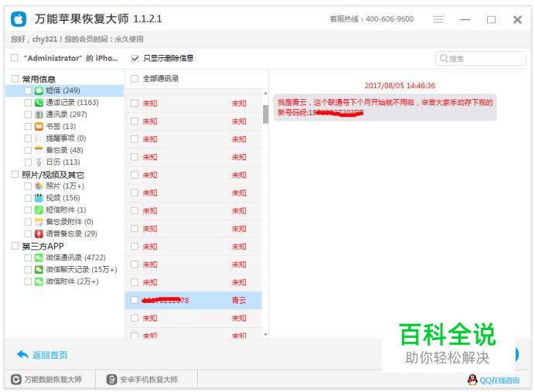This screenshot has height=392, width=535.
Task: Select 语音备忘录 (29) in the sidebar
Action: click(71, 233)
